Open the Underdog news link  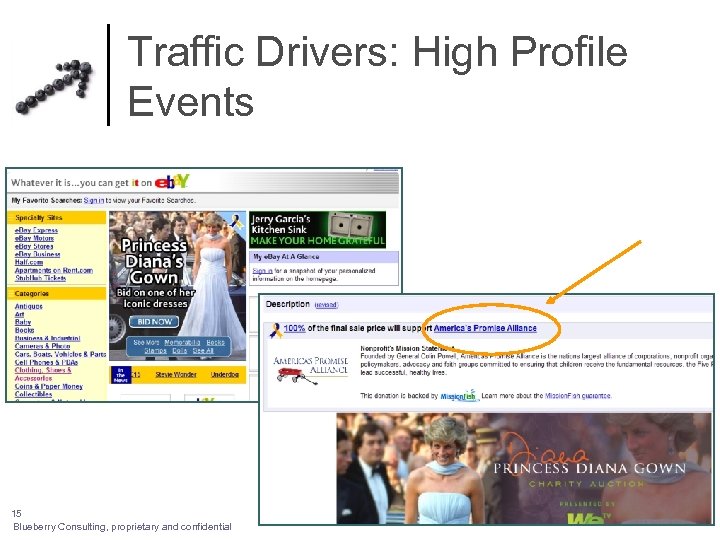(x=225, y=375)
